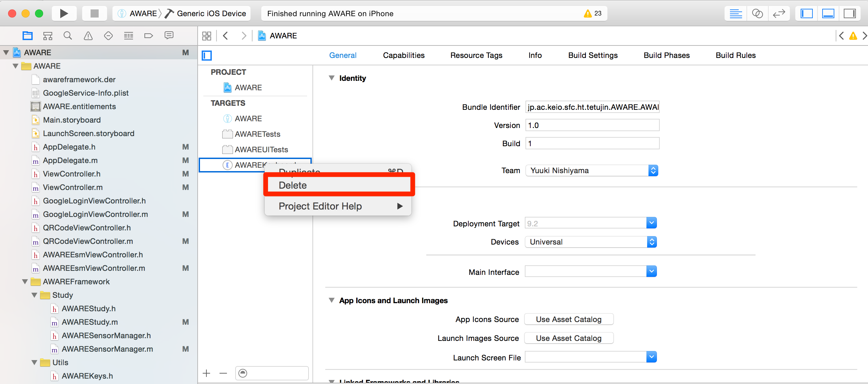Jump to next issue arrow

tap(864, 36)
